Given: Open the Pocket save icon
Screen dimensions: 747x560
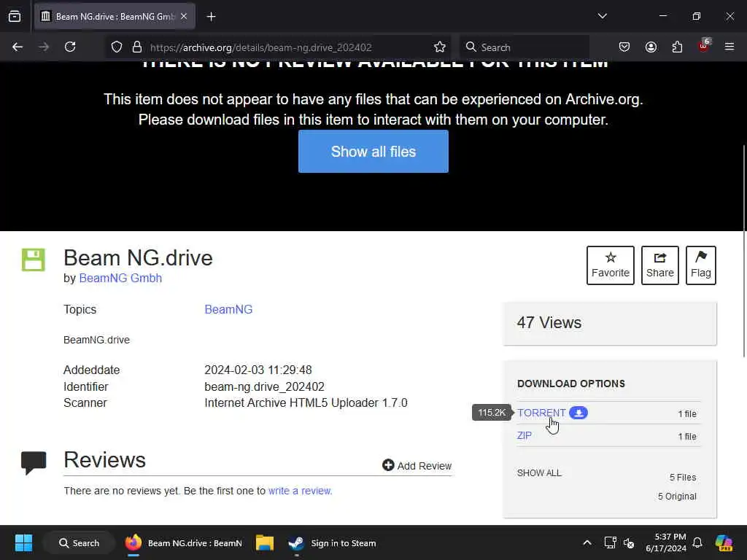Looking at the screenshot, I should (x=624, y=47).
